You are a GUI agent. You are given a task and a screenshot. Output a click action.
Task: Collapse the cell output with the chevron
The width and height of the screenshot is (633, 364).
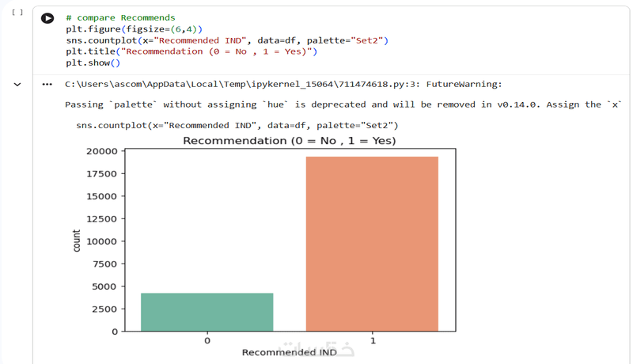(x=17, y=85)
